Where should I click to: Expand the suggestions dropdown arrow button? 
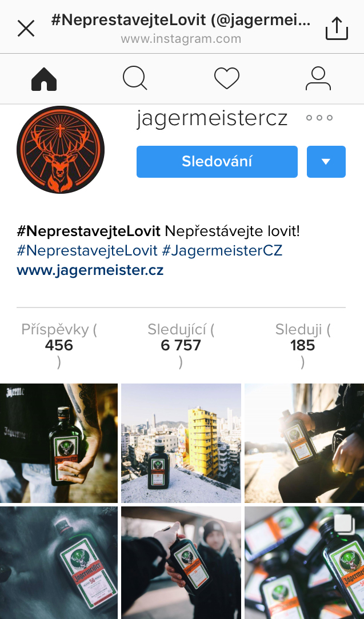(326, 161)
